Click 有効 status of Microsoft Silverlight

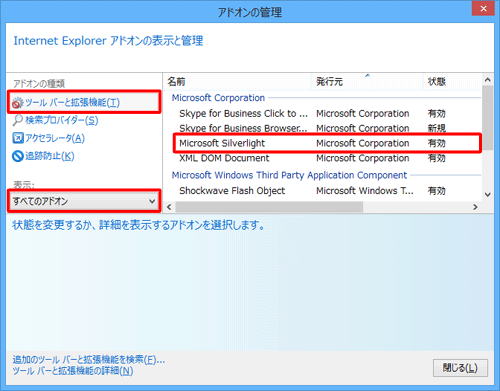pyautogui.click(x=437, y=143)
